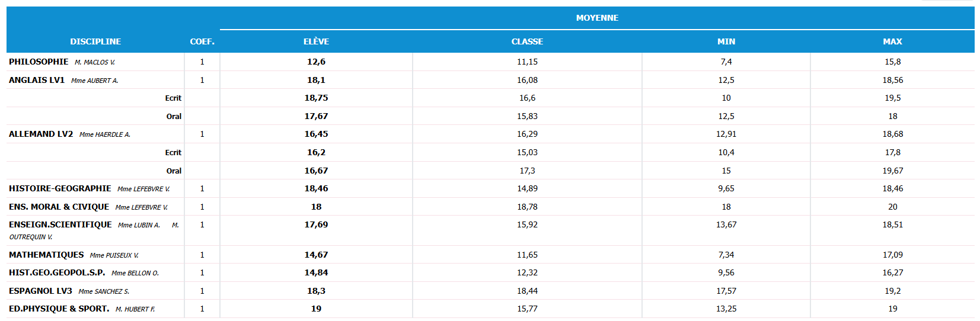Screen dimensions: 980x321
Task: Click the ENSEIGN.SCIENTIFIQUE discipline name
Action: tap(60, 224)
